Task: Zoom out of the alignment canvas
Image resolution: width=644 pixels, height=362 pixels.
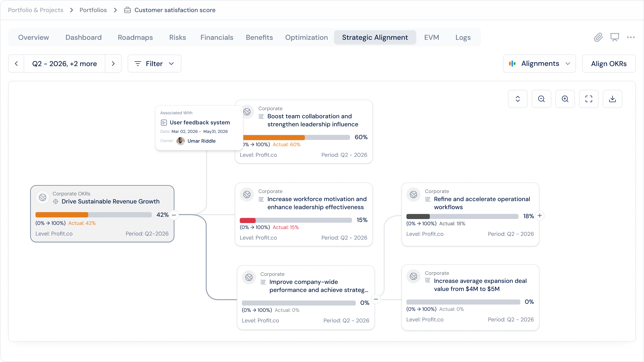Action: click(x=541, y=99)
